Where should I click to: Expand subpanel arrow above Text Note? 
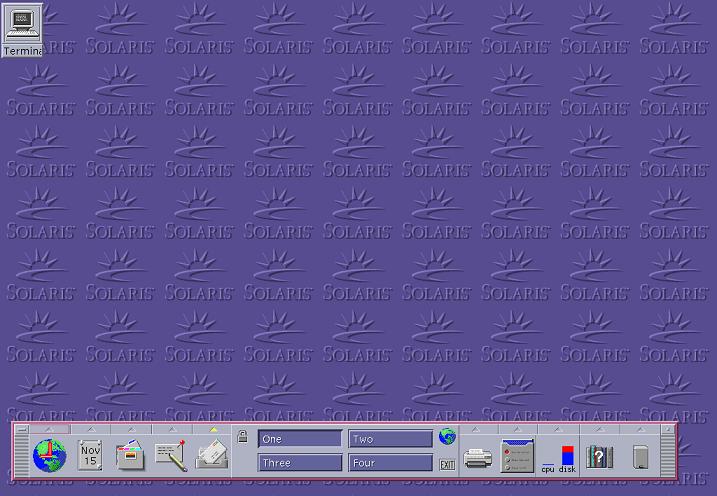click(x=172, y=429)
